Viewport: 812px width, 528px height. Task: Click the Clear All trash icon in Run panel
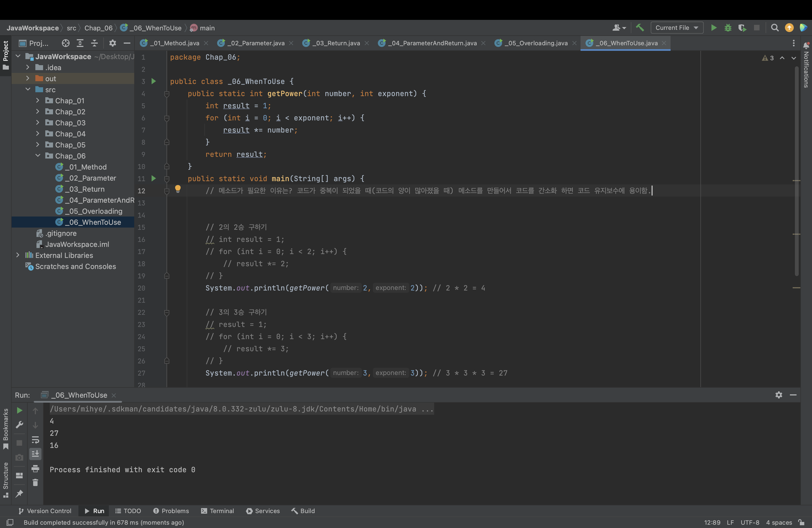point(35,483)
